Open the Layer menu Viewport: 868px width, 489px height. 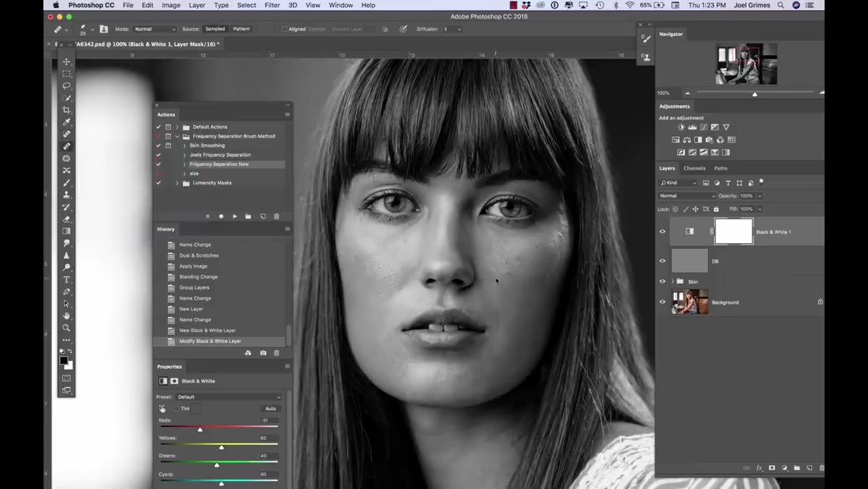pos(197,5)
